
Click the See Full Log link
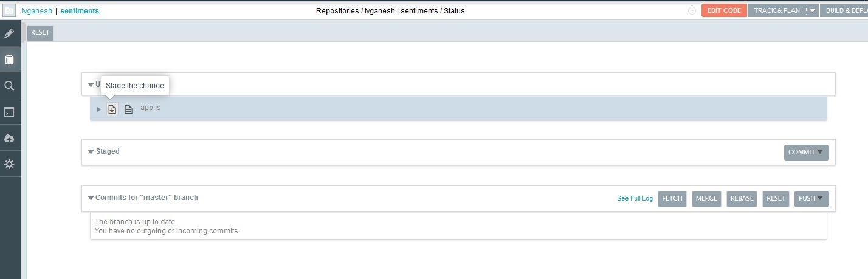click(635, 199)
